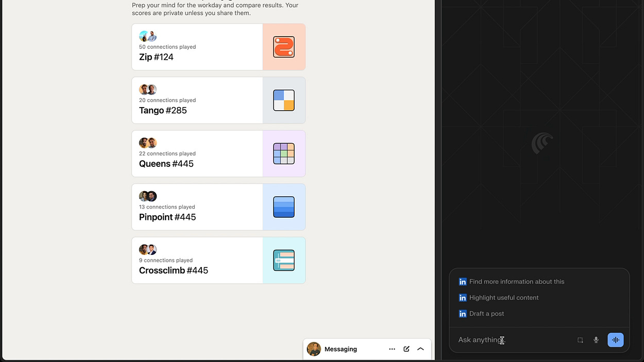The height and width of the screenshot is (362, 644).
Task: Click the screen selection capture icon
Action: [x=580, y=340]
